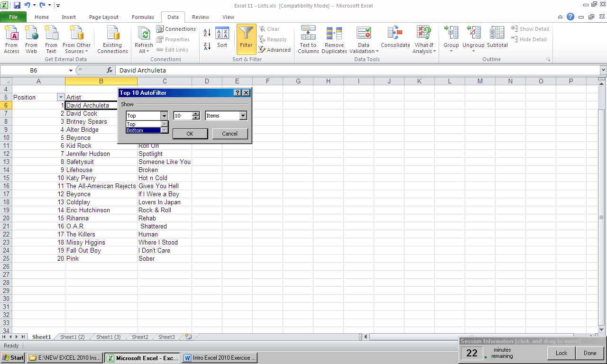The width and height of the screenshot is (607, 364).
Task: Switch to Sheet3 tab
Action: coord(166,337)
